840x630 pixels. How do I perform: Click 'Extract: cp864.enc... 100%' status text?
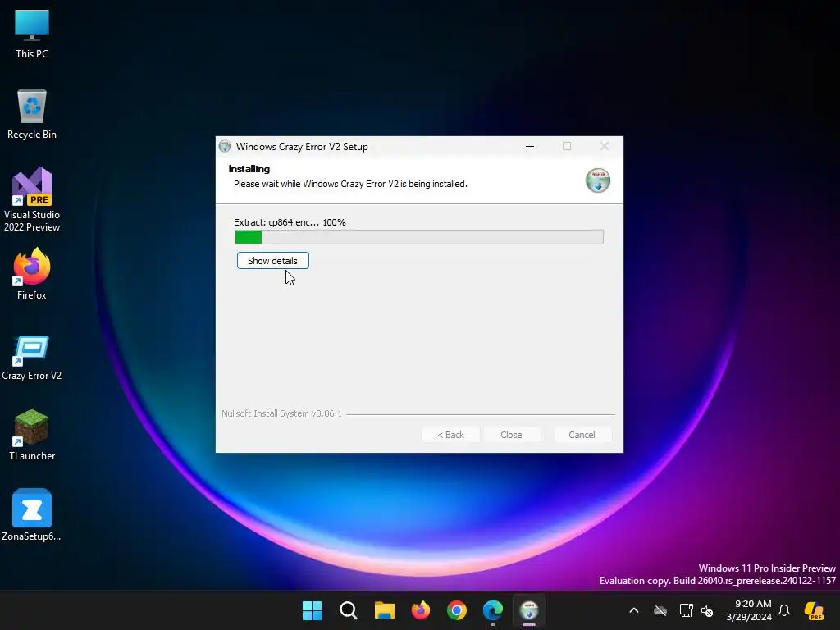click(x=290, y=222)
